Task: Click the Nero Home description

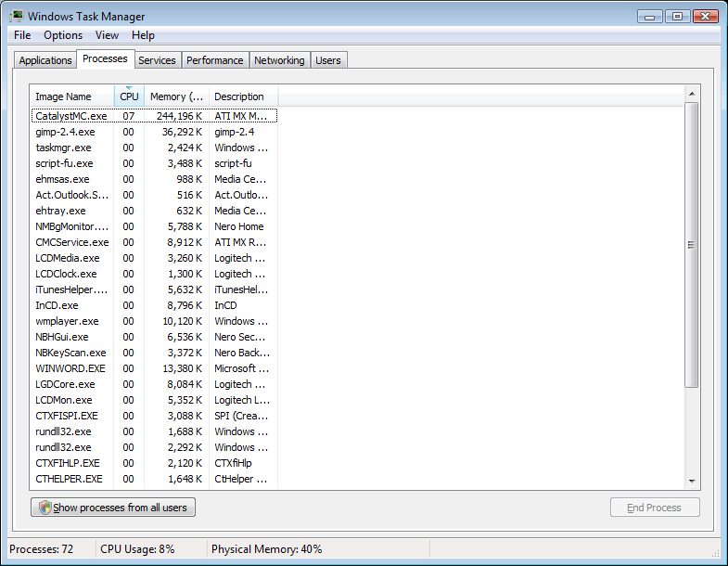Action: click(x=238, y=226)
